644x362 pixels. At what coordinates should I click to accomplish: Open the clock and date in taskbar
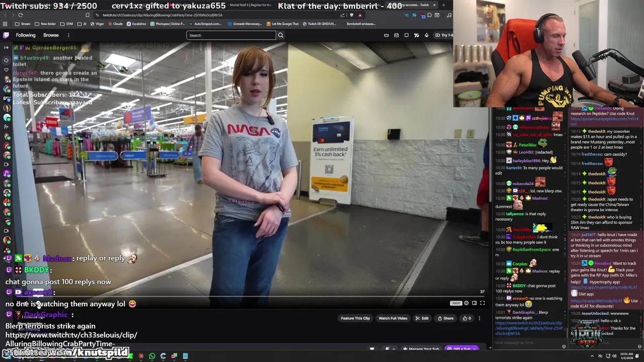click(x=627, y=356)
